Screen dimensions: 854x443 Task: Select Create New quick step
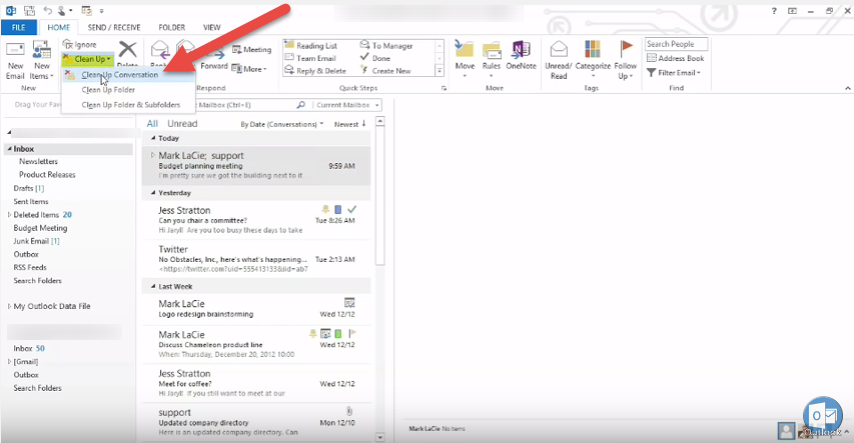(x=386, y=71)
